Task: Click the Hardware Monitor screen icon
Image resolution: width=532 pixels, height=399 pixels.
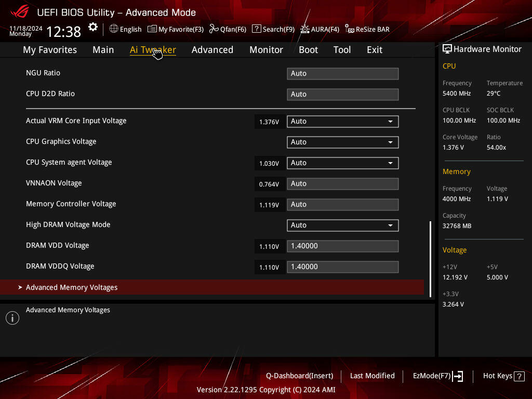Action: (447, 49)
